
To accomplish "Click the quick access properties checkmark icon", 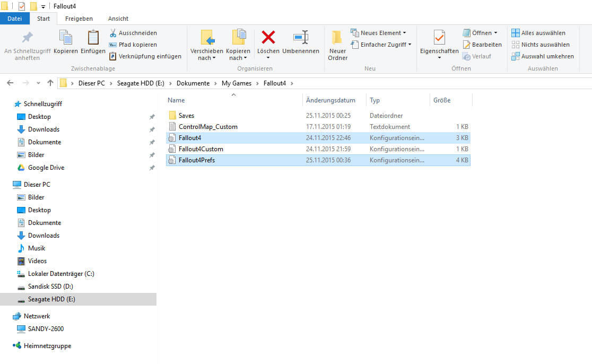I will tap(22, 6).
